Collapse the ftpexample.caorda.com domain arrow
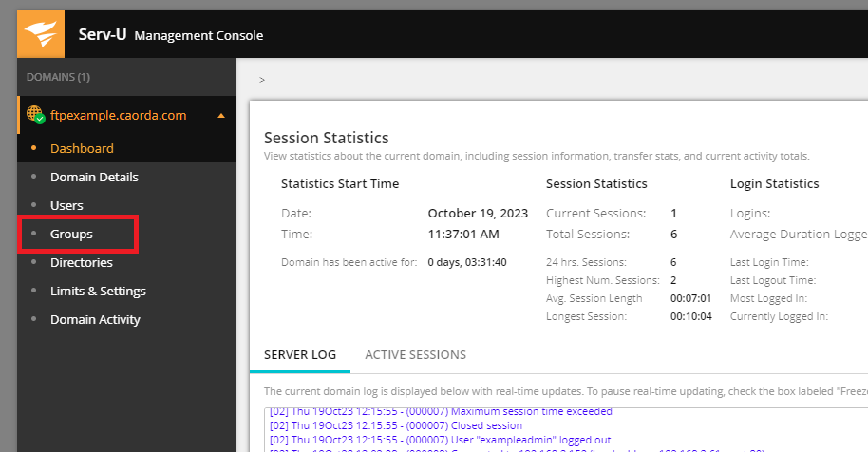The height and width of the screenshot is (452, 868). [x=221, y=116]
